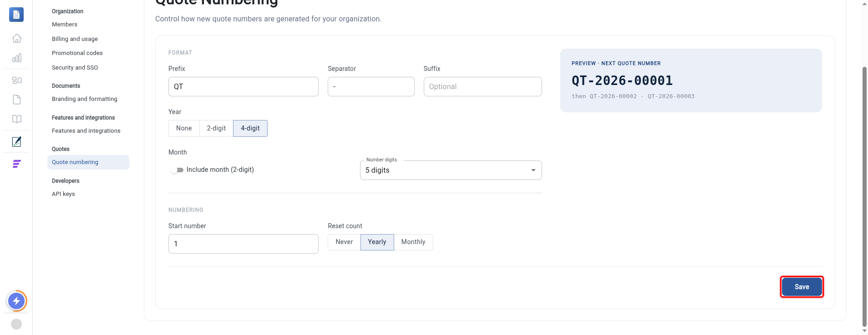Set Reset count to Monthly
Screen dimensions: 868x335
click(413, 242)
